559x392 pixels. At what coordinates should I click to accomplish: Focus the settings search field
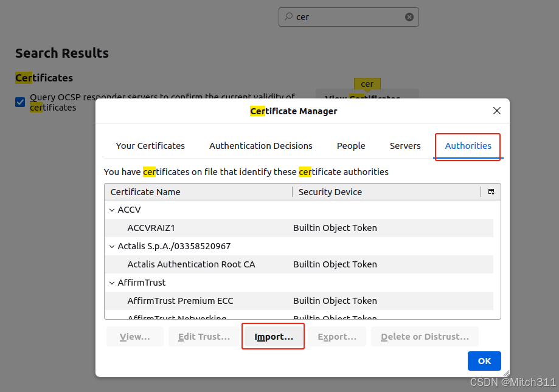[349, 17]
